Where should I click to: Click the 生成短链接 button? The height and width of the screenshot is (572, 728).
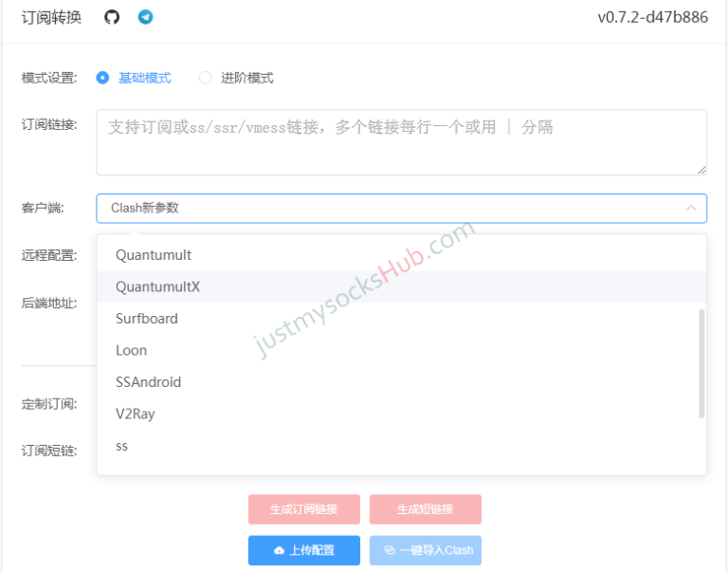[x=425, y=509]
